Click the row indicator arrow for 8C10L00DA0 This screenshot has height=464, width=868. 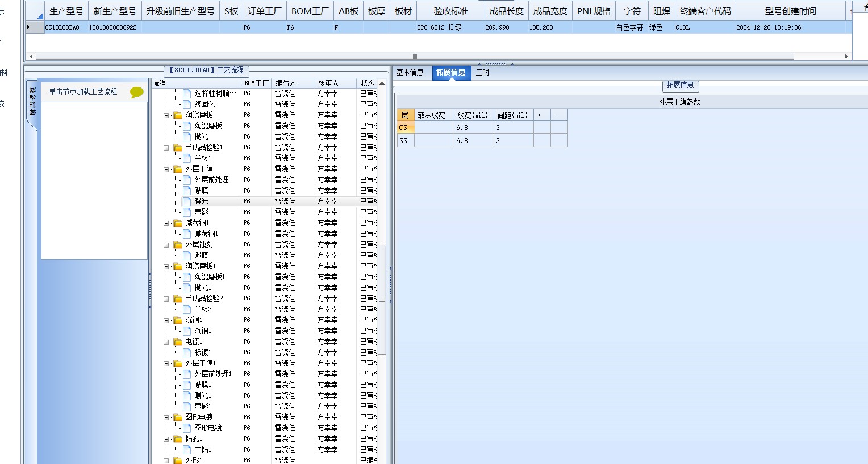(29, 27)
